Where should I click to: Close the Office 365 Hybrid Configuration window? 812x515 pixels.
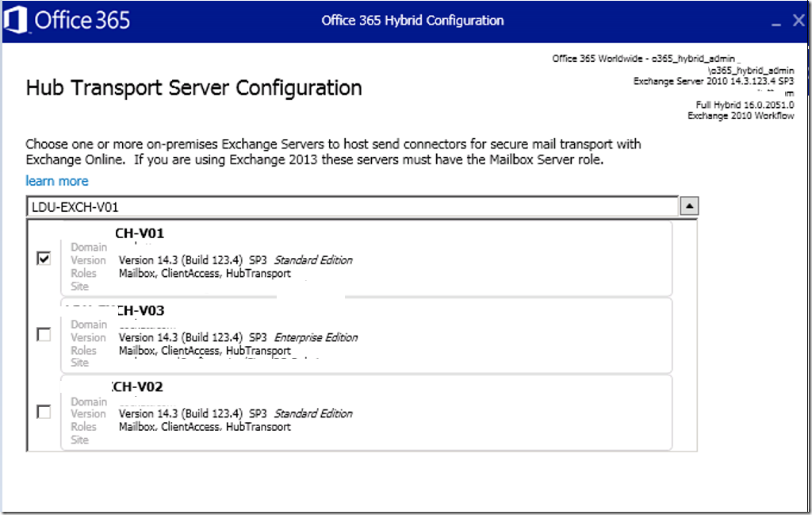tap(799, 20)
